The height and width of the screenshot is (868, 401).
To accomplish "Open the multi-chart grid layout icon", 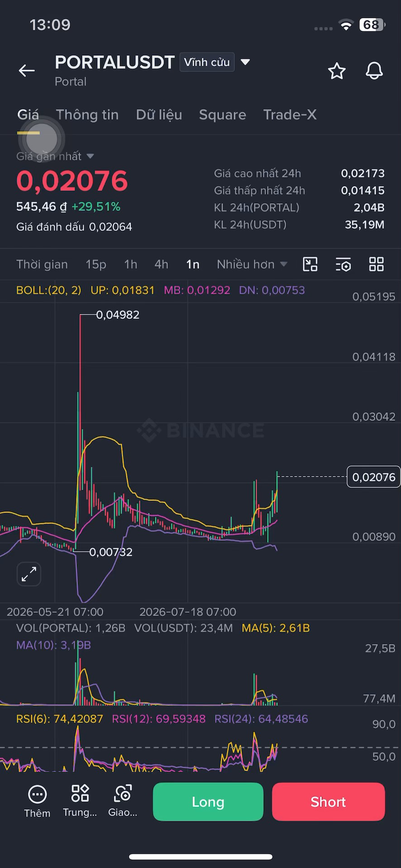I will [x=377, y=264].
